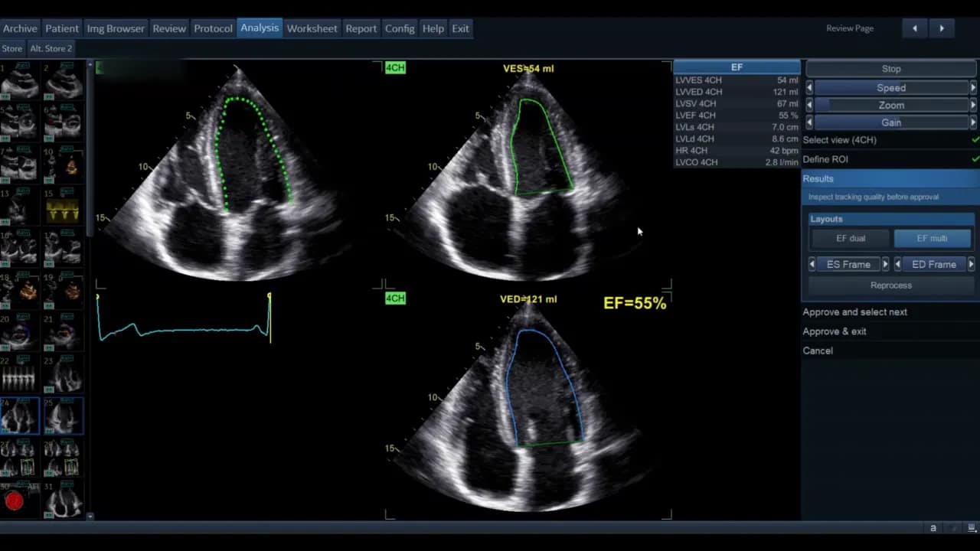Viewport: 980px width, 551px height.
Task: Click the Review Page previous arrow
Action: point(914,28)
